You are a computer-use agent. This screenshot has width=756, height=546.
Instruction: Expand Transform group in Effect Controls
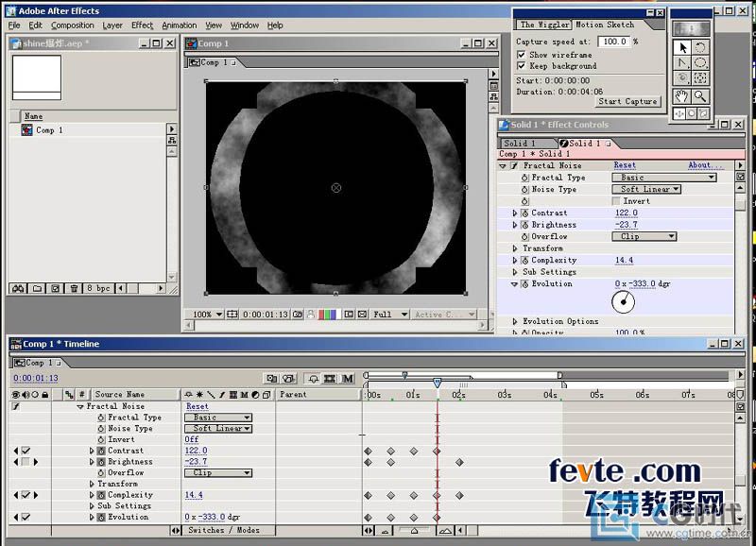515,248
